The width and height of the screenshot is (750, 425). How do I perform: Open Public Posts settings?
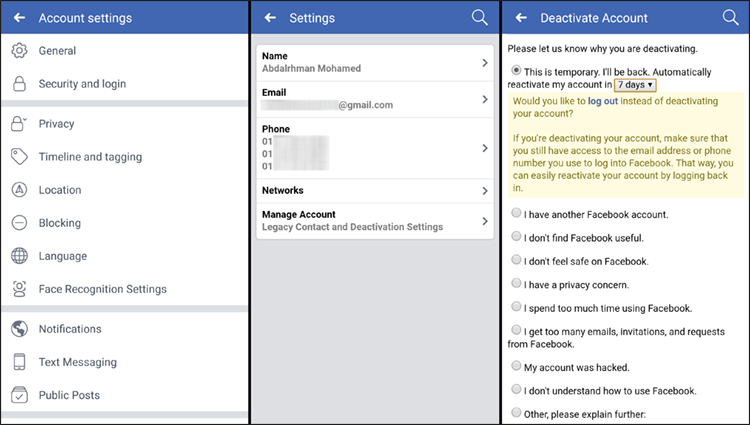click(x=124, y=395)
